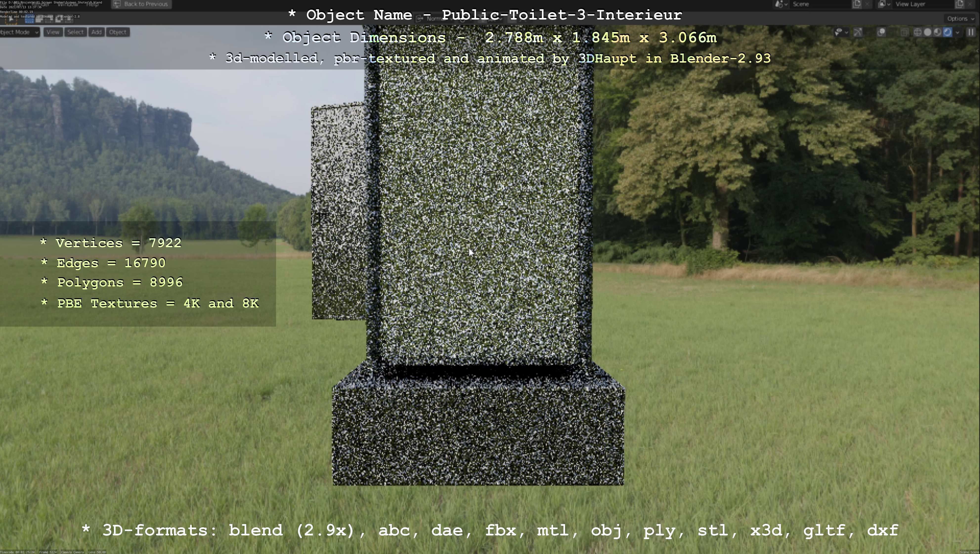The height and width of the screenshot is (554, 980).
Task: Click the View Layer name field
Action: tap(921, 4)
